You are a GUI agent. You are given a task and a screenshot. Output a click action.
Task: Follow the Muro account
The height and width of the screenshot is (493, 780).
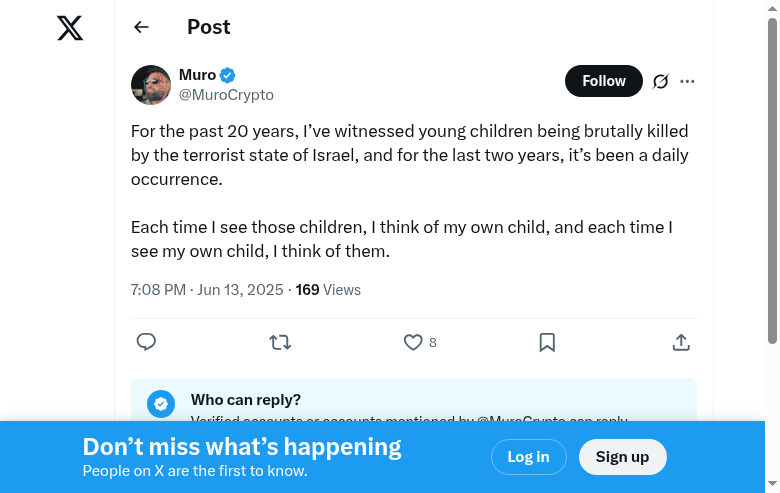point(603,81)
